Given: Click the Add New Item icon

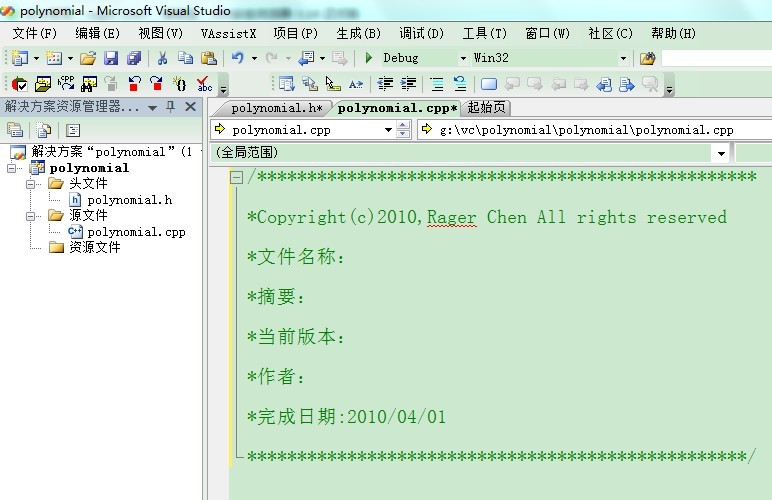Looking at the screenshot, I should 54,58.
